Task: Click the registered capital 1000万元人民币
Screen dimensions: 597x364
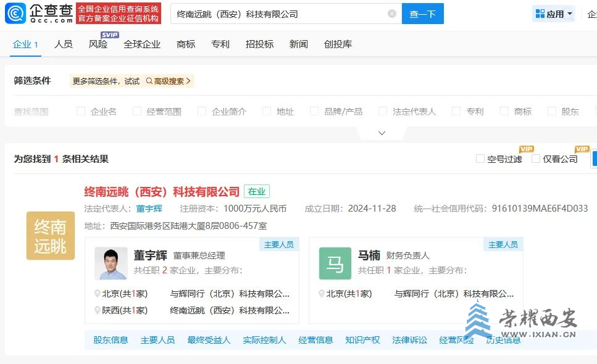Action: 255,209
